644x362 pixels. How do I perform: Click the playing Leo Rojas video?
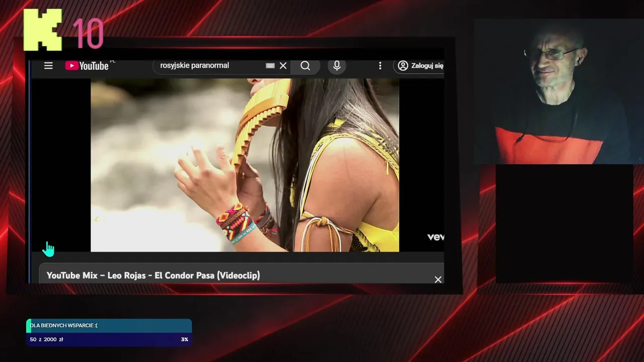(x=245, y=165)
